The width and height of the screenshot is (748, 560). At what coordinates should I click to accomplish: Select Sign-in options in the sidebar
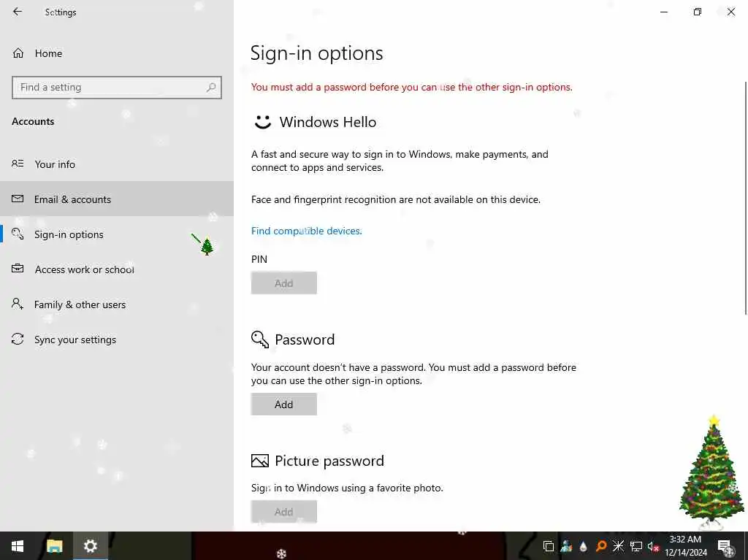pyautogui.click(x=117, y=234)
